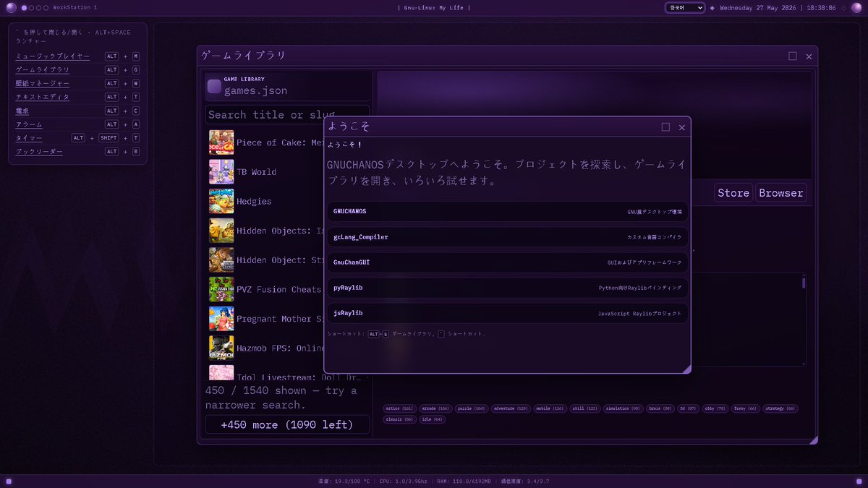Click the games.json library icon
The image size is (868, 488).
point(214,87)
